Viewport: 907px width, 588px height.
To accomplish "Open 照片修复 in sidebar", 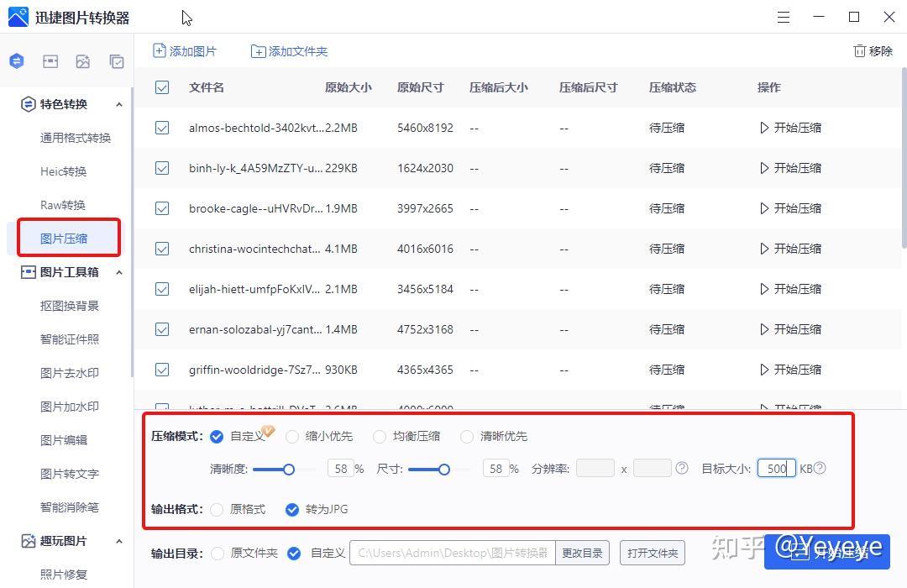I will (x=64, y=574).
